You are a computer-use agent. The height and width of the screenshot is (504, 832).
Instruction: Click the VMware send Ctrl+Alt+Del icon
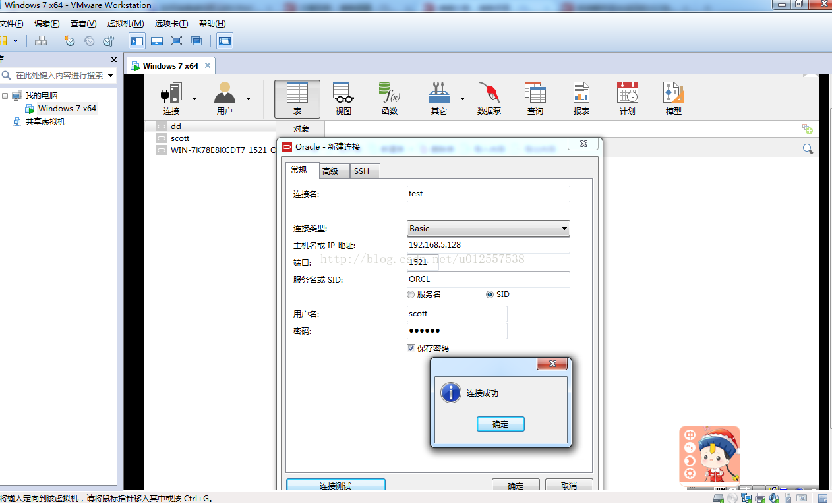pos(41,41)
